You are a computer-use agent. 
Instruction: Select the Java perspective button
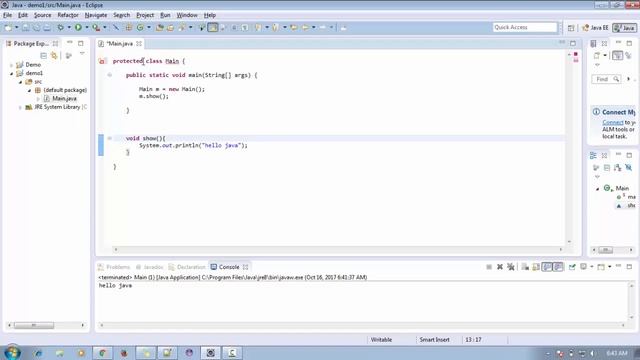[x=624, y=28]
